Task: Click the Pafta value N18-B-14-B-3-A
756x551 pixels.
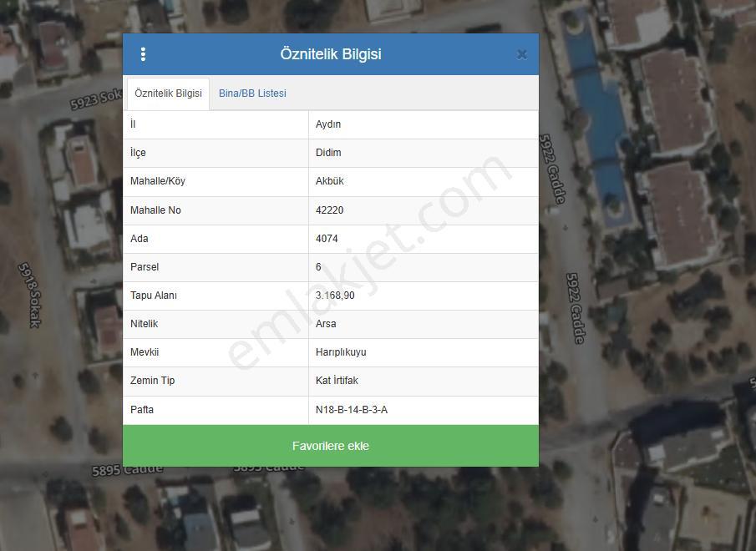Action: coord(352,409)
